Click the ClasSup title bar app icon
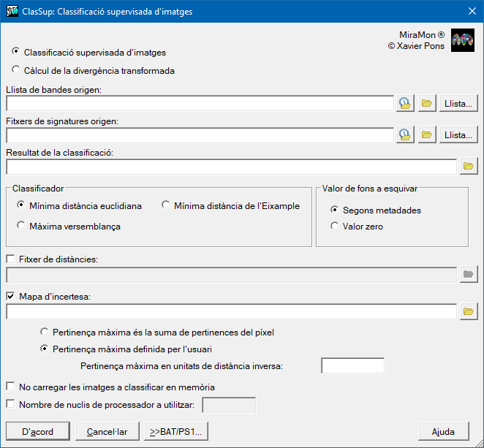This screenshot has height=448, width=484. 12,11
